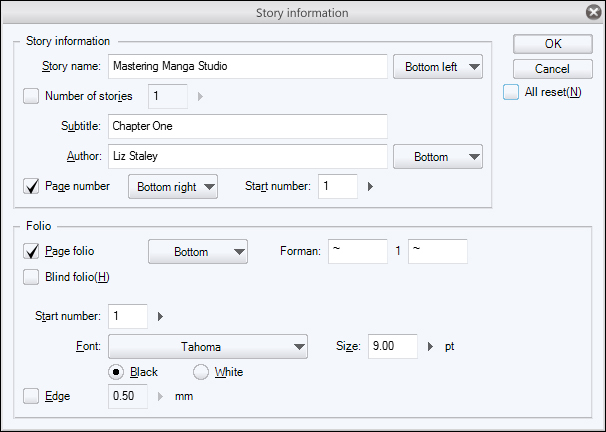Click the Edge width value field
606x432 pixels.
tap(128, 396)
